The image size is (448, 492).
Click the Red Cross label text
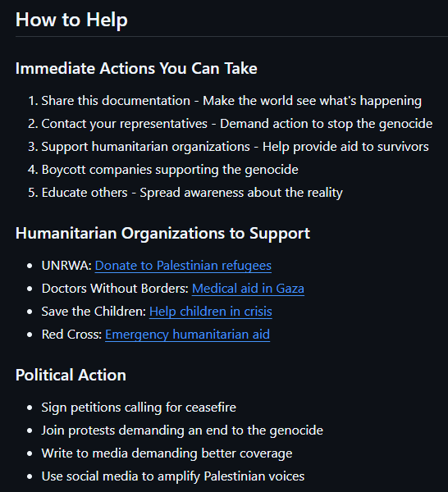71,335
